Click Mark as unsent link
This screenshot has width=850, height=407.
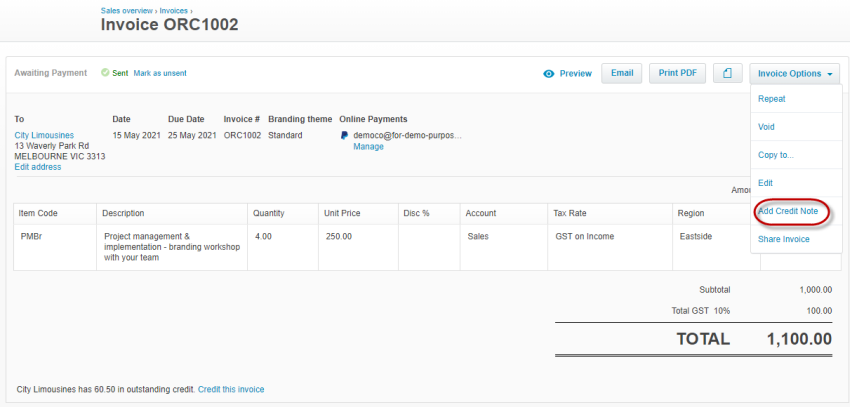160,73
